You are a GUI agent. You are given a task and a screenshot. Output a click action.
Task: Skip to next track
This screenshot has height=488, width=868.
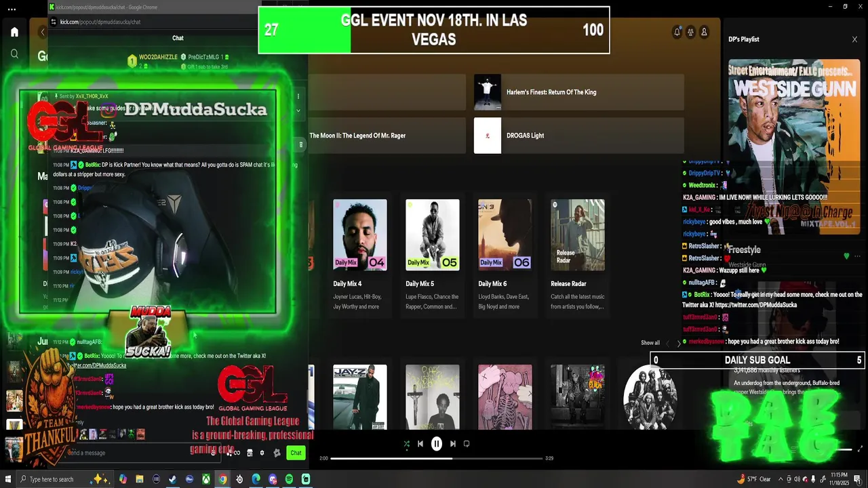click(x=453, y=444)
